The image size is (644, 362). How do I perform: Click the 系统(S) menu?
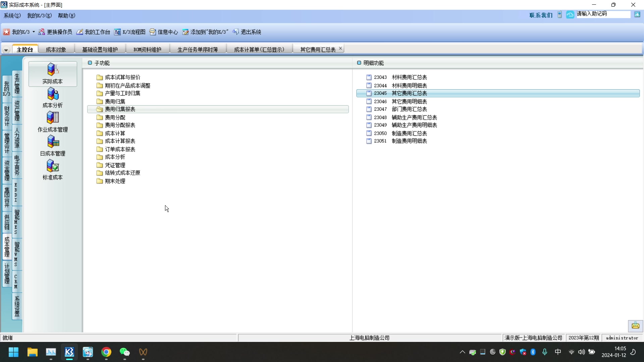[x=12, y=15]
